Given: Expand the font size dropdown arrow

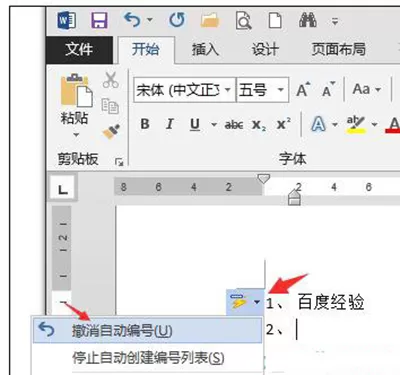Looking at the screenshot, I should (x=281, y=90).
